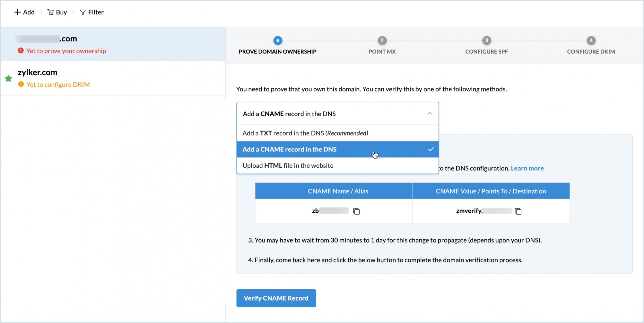The height and width of the screenshot is (323, 644).
Task: Click 'Yet to prove your ownership' status
Action: coord(66,51)
